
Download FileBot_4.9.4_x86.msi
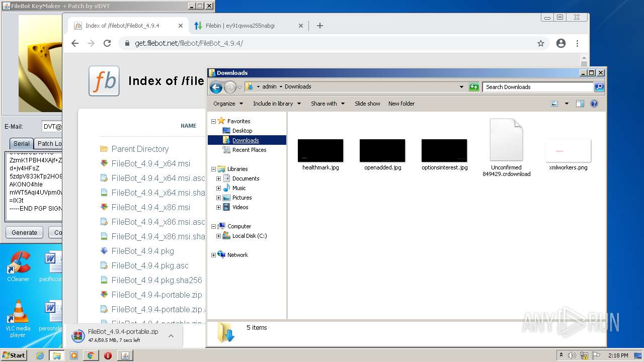coord(151,207)
